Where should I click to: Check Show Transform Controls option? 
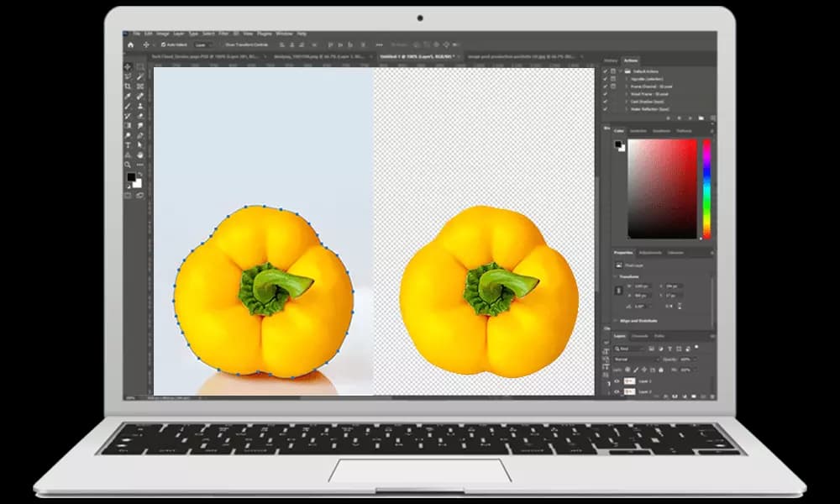[x=223, y=45]
